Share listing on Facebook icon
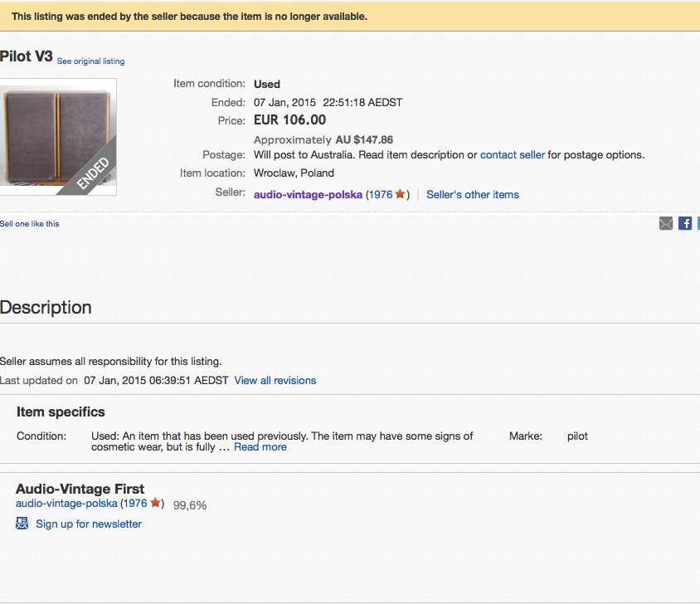The width and height of the screenshot is (700, 604). (x=685, y=223)
